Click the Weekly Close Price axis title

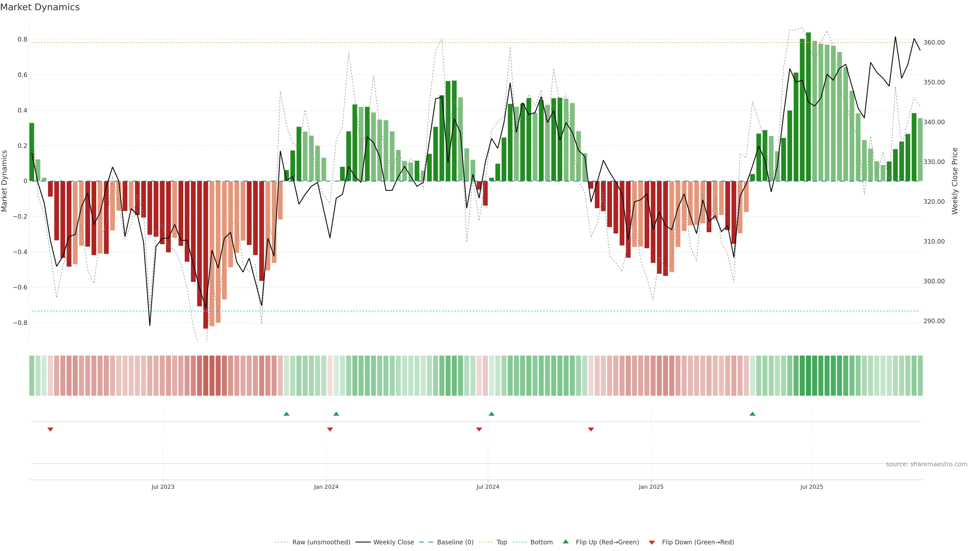pos(954,181)
